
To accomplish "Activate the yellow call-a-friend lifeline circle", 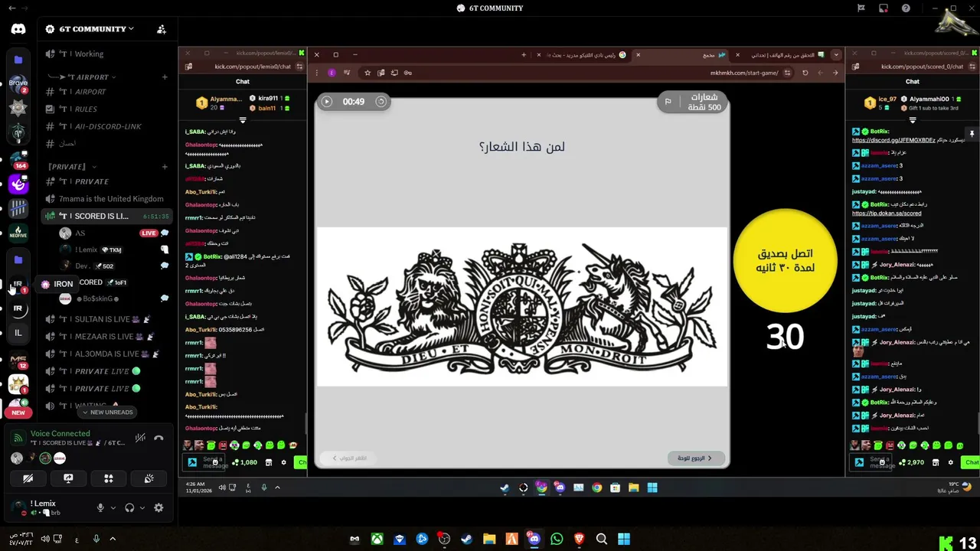I will pos(785,260).
